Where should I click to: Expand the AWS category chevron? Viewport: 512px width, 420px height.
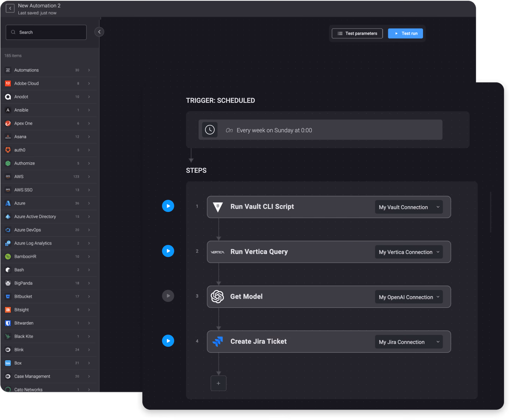[89, 177]
